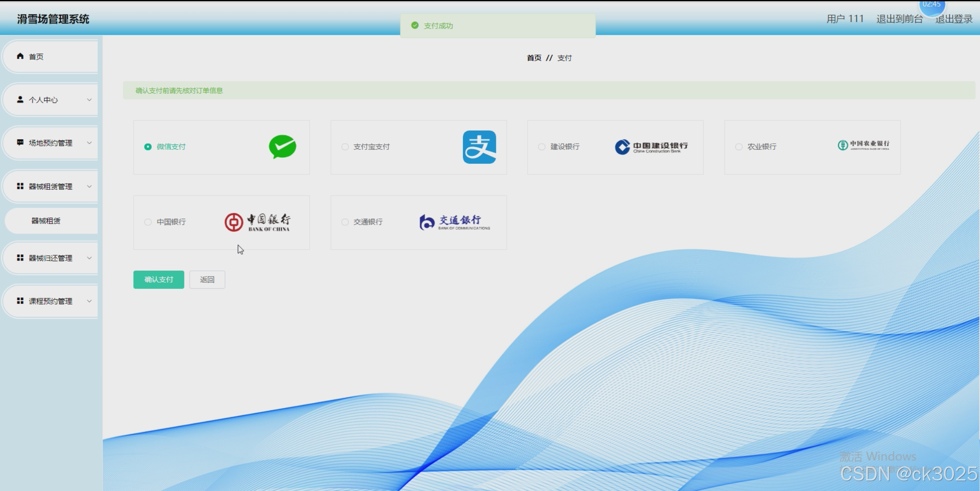Collapse the 器械租赁管理 chevron

pyautogui.click(x=89, y=186)
